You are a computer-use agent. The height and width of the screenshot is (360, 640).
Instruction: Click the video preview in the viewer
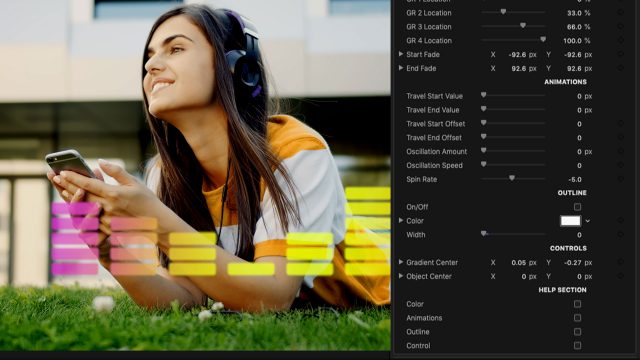pos(195,175)
